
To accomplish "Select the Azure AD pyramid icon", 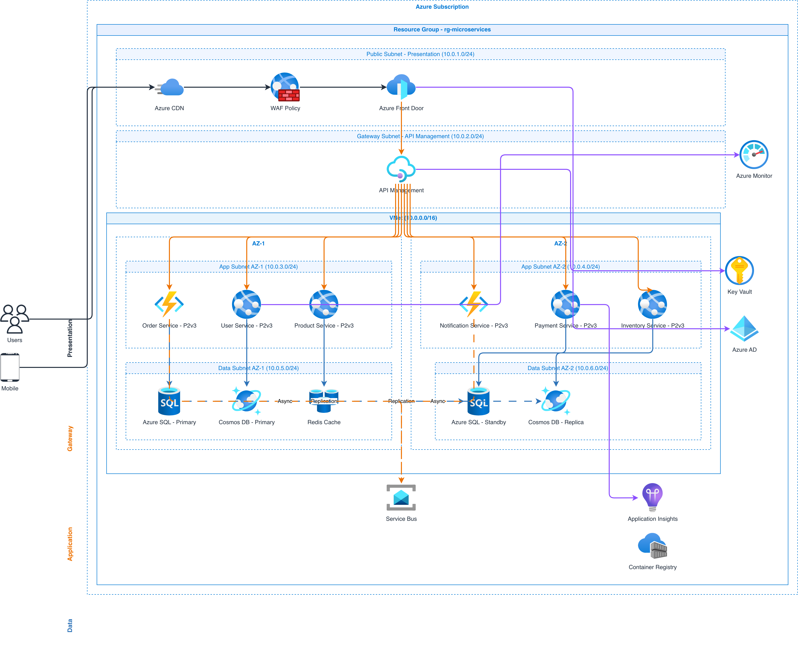I will 744,328.
